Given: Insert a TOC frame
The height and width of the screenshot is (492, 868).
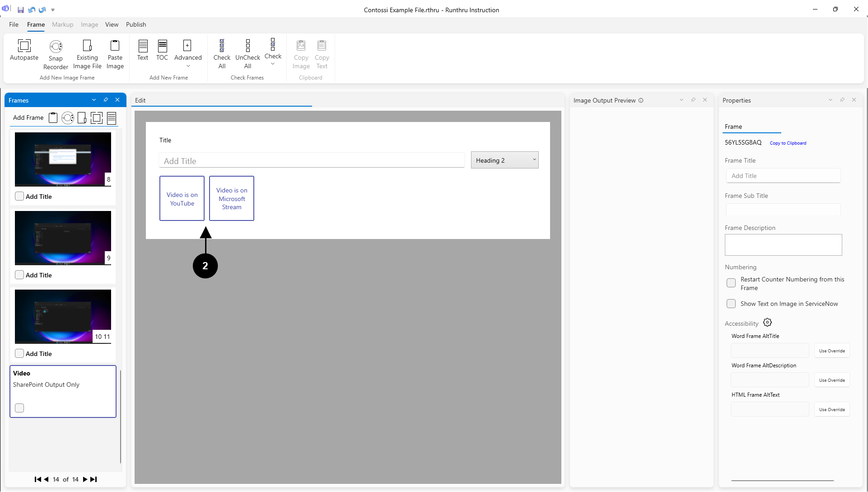Looking at the screenshot, I should pyautogui.click(x=162, y=46).
